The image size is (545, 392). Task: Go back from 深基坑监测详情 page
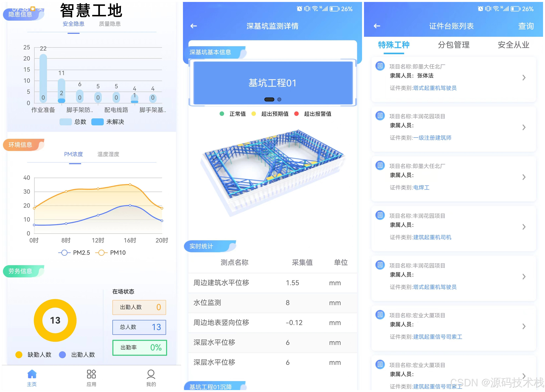(x=194, y=26)
